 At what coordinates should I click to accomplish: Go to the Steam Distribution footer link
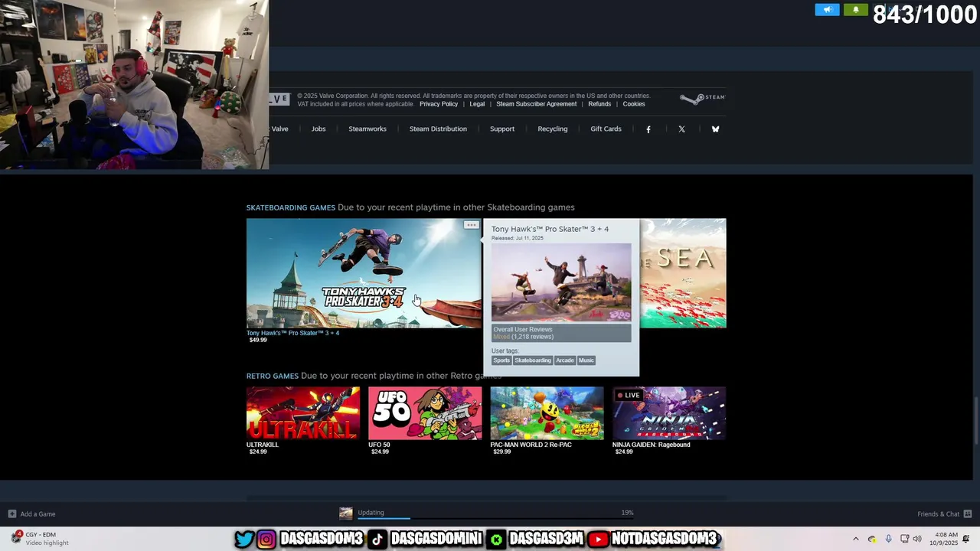tap(438, 129)
